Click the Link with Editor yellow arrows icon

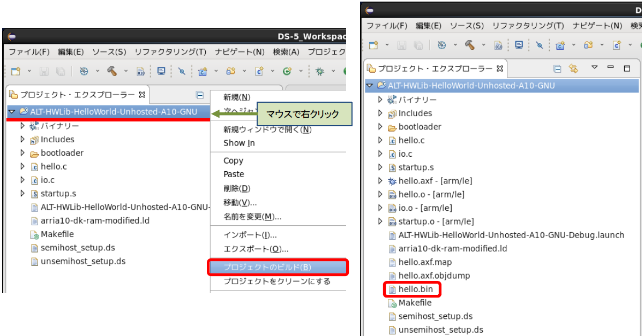click(574, 68)
